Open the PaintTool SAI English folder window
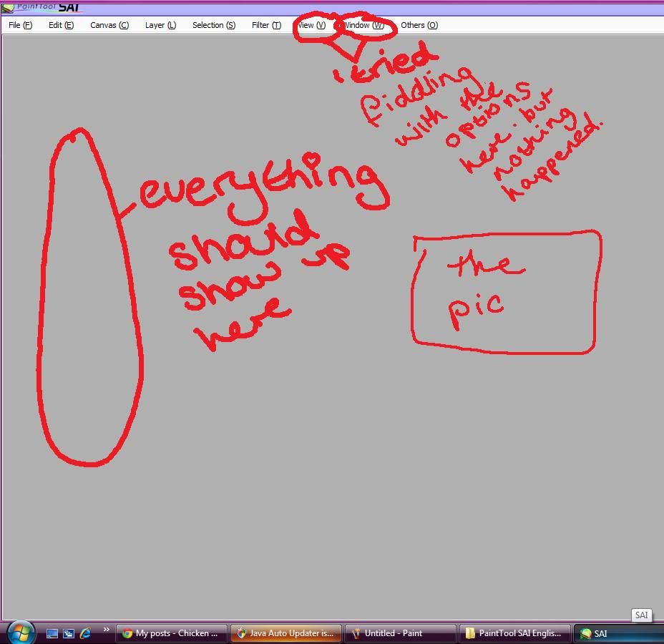Viewport: 664px width, 644px height. (515, 633)
